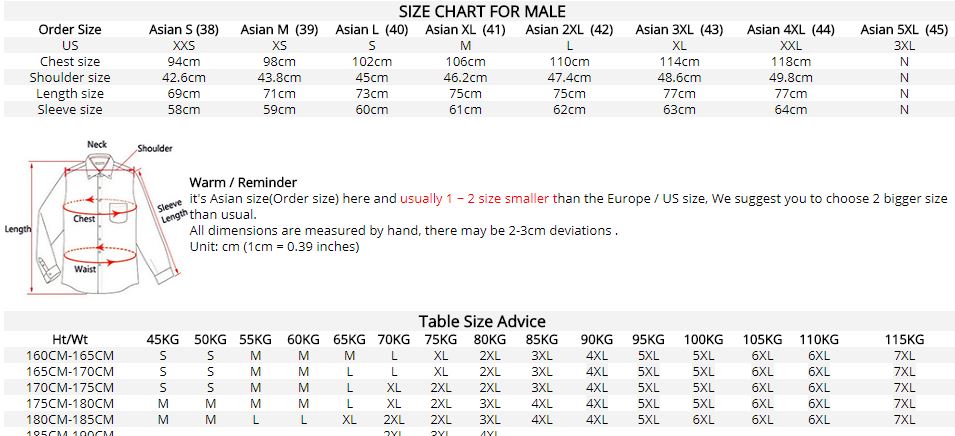
Task: Click the Neck label on shirt diagram
Action: click(97, 144)
